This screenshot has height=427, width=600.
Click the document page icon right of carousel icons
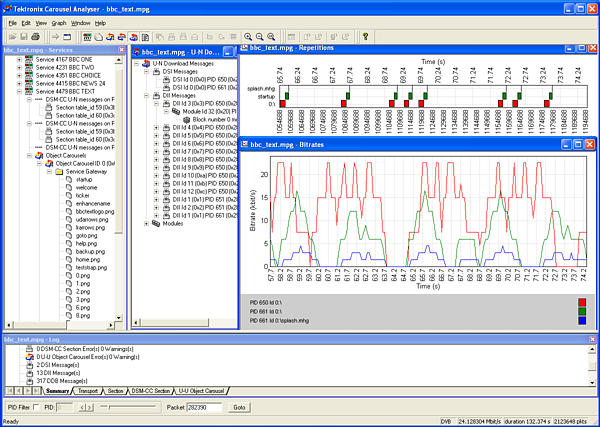pos(145,37)
